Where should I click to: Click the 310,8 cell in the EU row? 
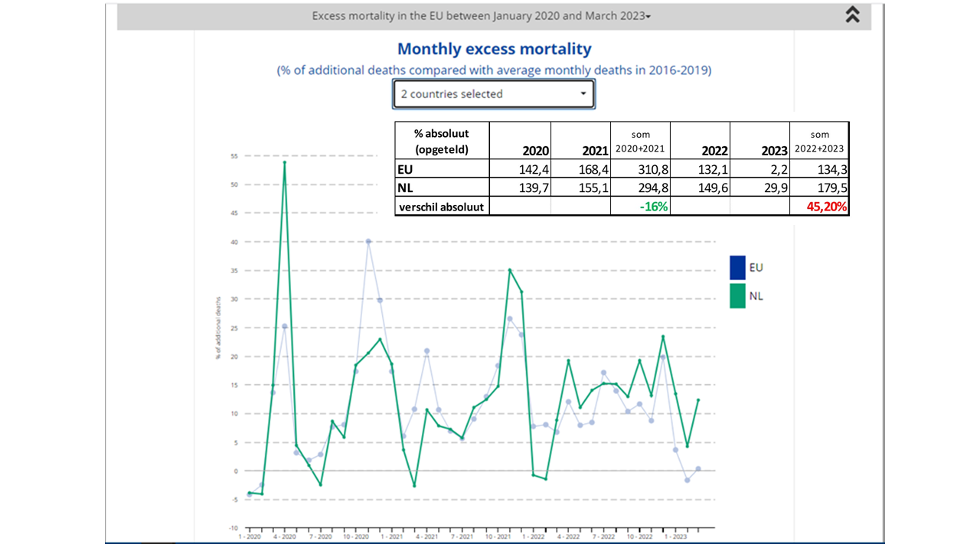[x=640, y=170]
